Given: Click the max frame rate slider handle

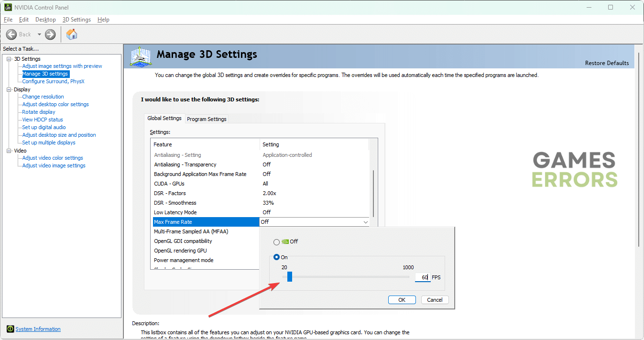Looking at the screenshot, I should tap(289, 277).
